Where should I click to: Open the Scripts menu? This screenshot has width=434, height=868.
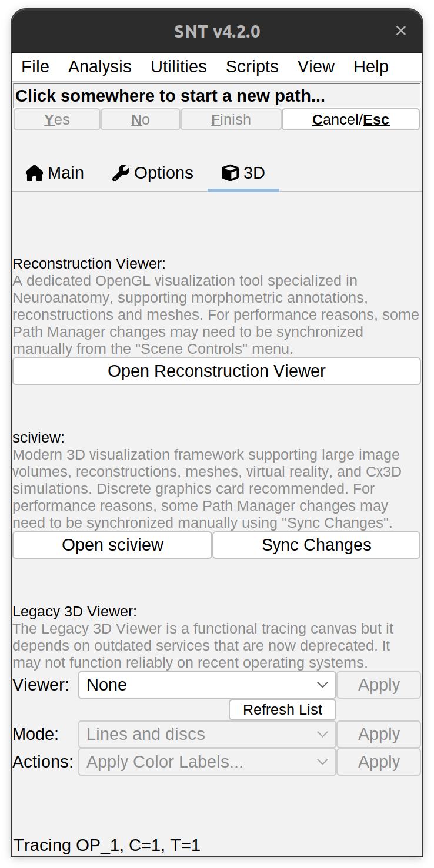click(252, 66)
